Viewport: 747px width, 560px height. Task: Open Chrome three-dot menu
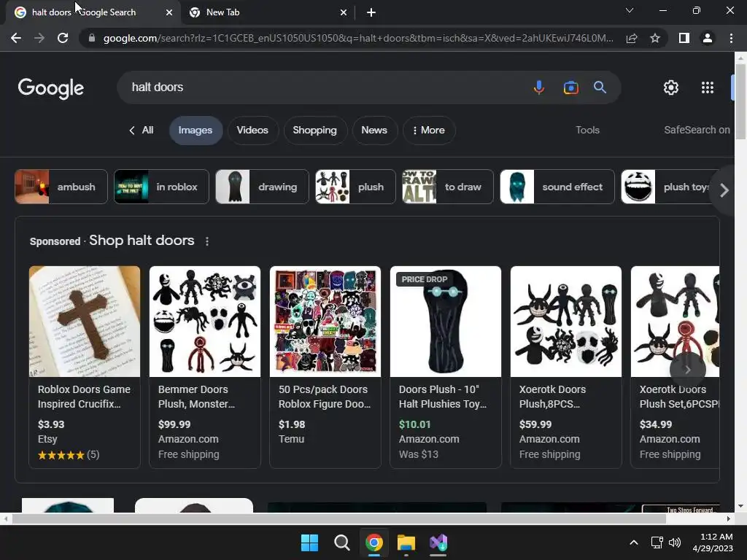click(731, 38)
